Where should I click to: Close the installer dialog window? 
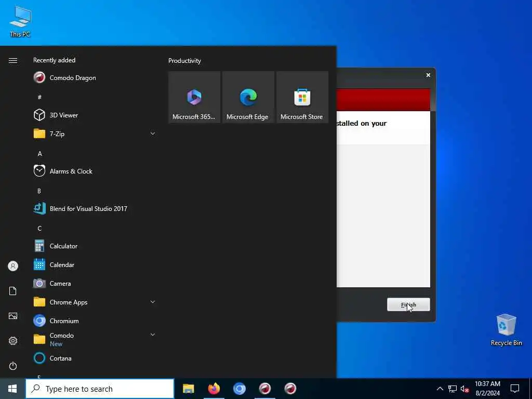[428, 75]
